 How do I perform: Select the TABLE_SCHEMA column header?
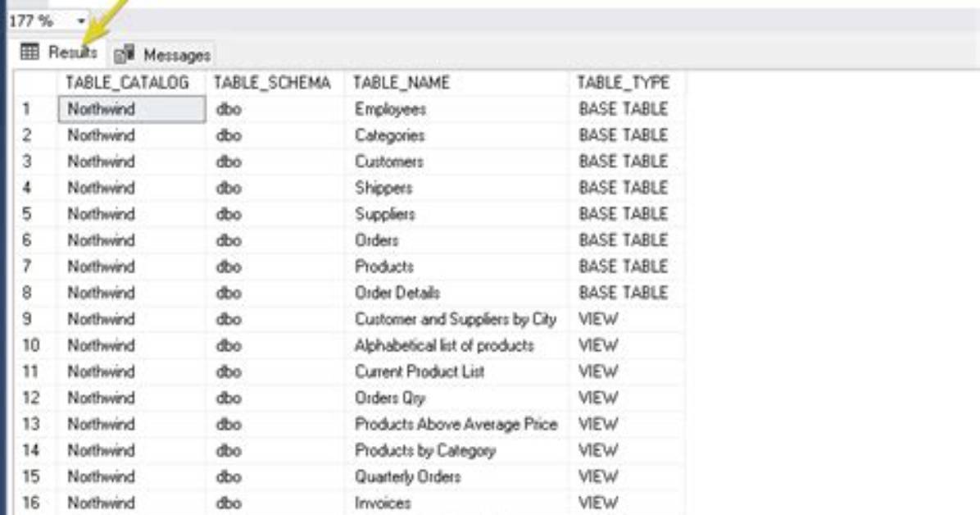point(275,83)
